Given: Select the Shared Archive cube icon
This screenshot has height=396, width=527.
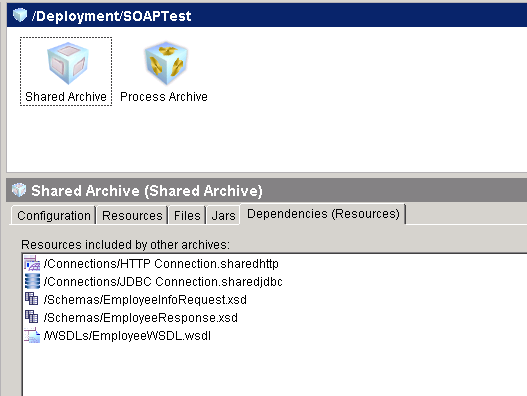Looking at the screenshot, I should 68,63.
